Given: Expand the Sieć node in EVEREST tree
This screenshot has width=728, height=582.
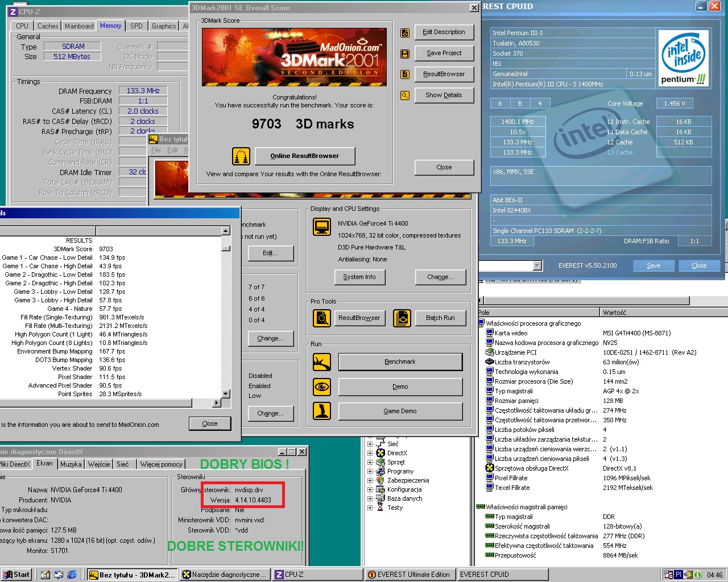Looking at the screenshot, I should (370, 444).
